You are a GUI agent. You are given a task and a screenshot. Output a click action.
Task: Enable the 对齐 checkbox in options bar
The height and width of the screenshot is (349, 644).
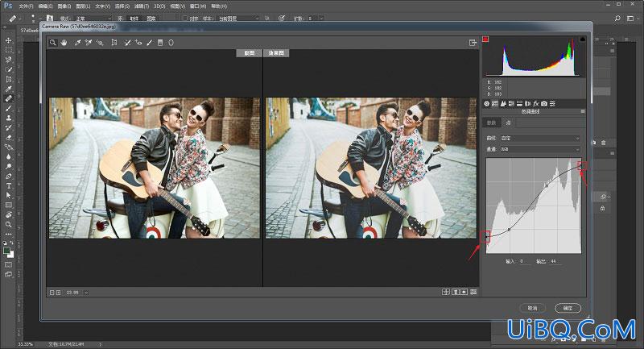tap(185, 18)
